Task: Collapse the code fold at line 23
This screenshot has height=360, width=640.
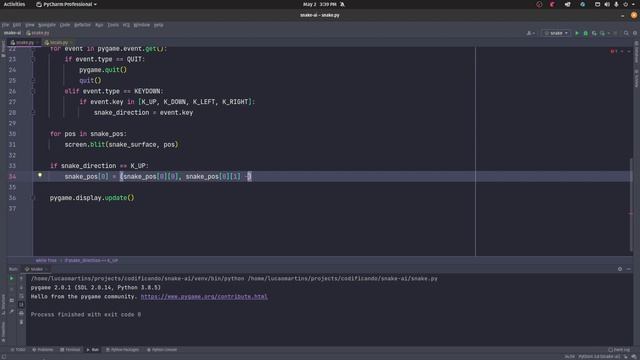Action: [33, 59]
